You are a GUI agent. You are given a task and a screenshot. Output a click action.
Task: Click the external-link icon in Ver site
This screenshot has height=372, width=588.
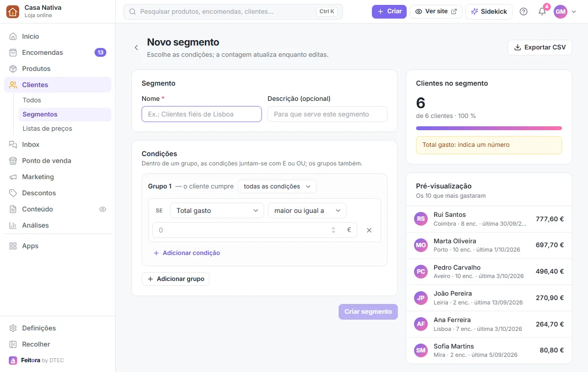[x=454, y=11]
